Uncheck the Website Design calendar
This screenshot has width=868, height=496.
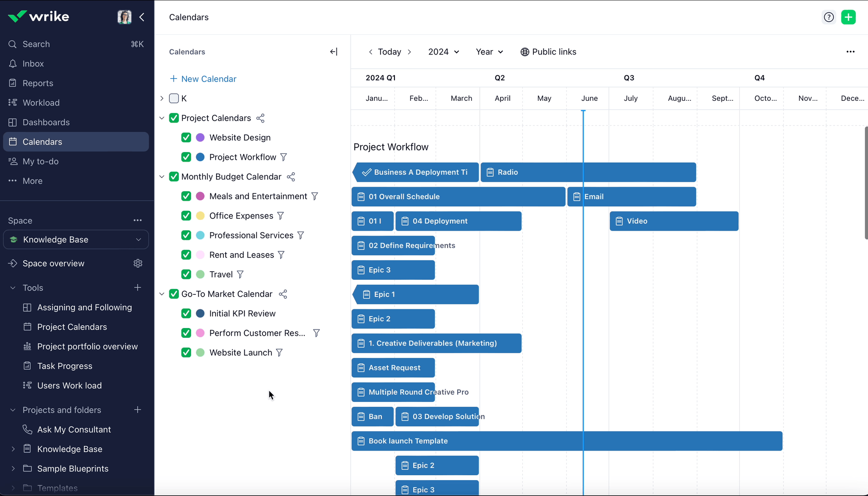coord(186,138)
